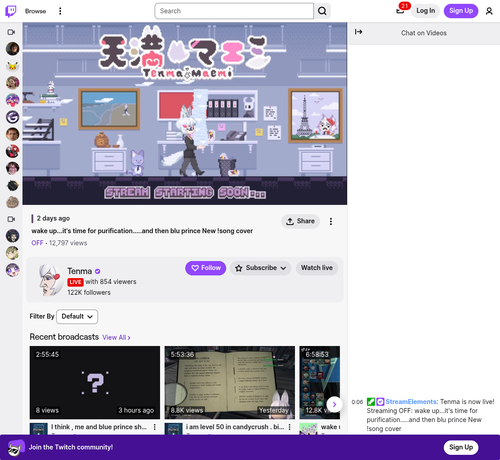Show next recent broadcasts with arrow

[x=334, y=404]
